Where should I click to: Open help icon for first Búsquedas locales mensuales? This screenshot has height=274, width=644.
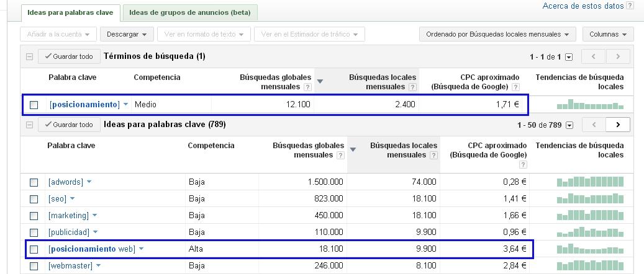pyautogui.click(x=413, y=87)
